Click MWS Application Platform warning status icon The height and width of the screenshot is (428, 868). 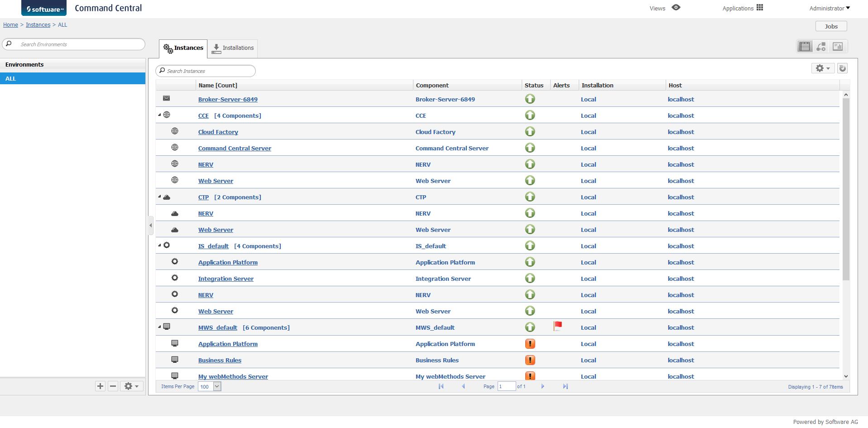530,344
